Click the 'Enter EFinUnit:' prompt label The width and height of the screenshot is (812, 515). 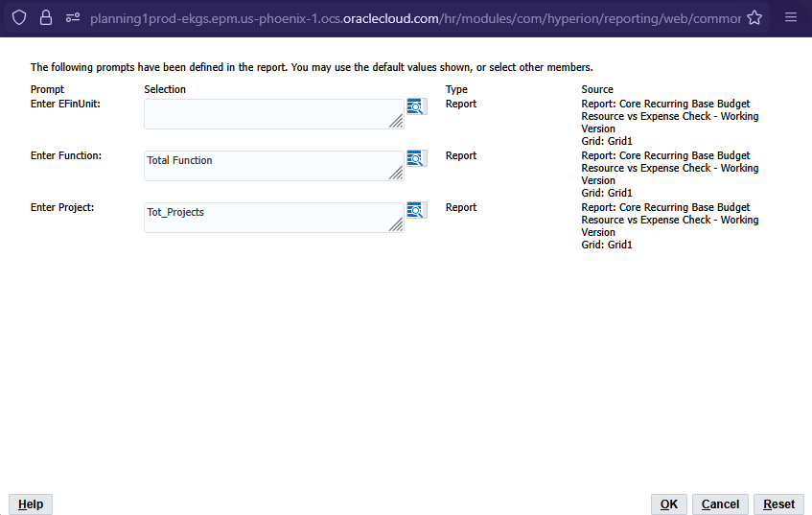tap(65, 104)
